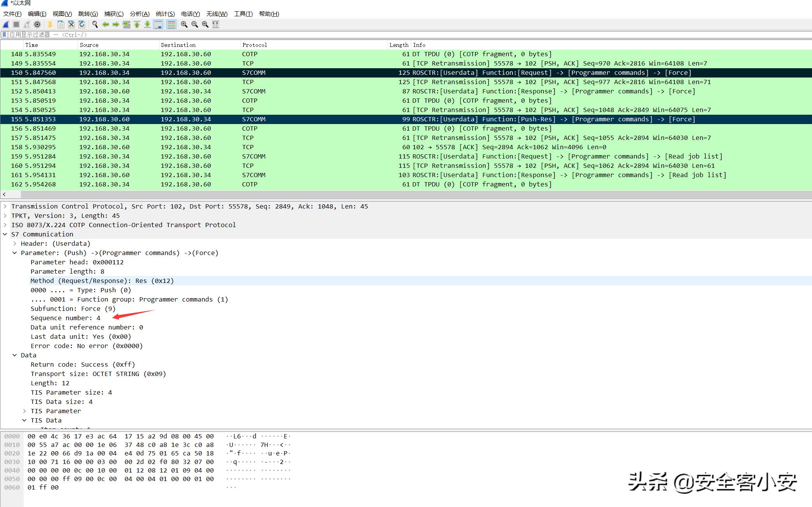Open capture options gear icon
The height and width of the screenshot is (507, 812).
(37, 24)
